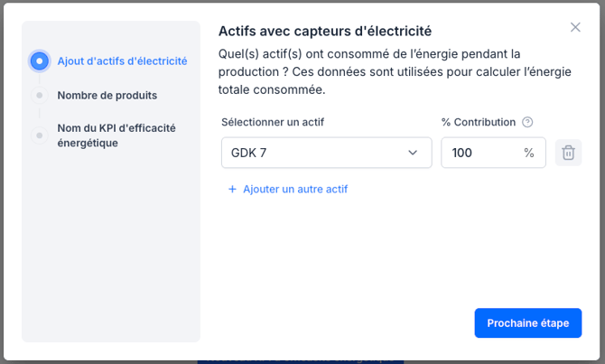Click the Ajouter un autre actif link

coord(294,190)
